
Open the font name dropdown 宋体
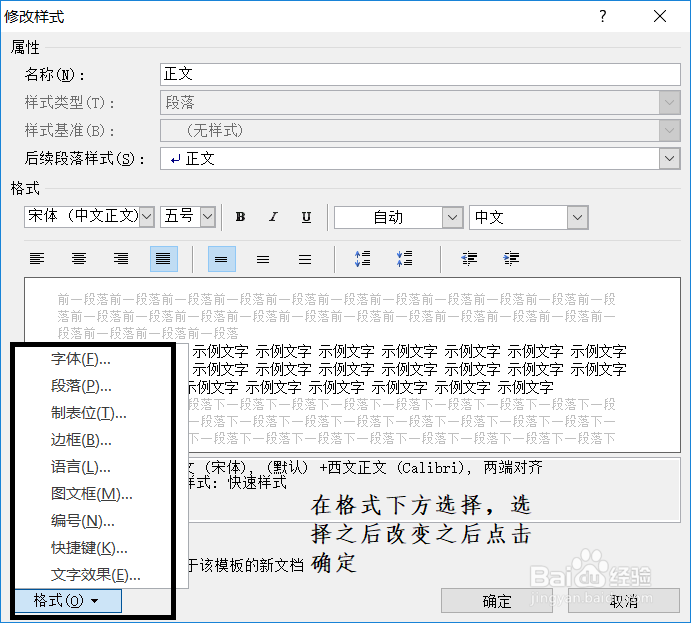tap(147, 217)
